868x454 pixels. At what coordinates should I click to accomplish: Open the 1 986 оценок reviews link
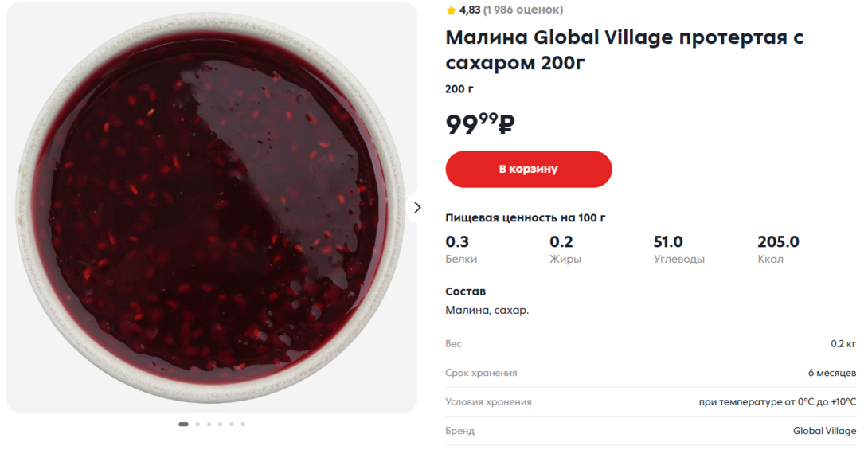(x=522, y=10)
